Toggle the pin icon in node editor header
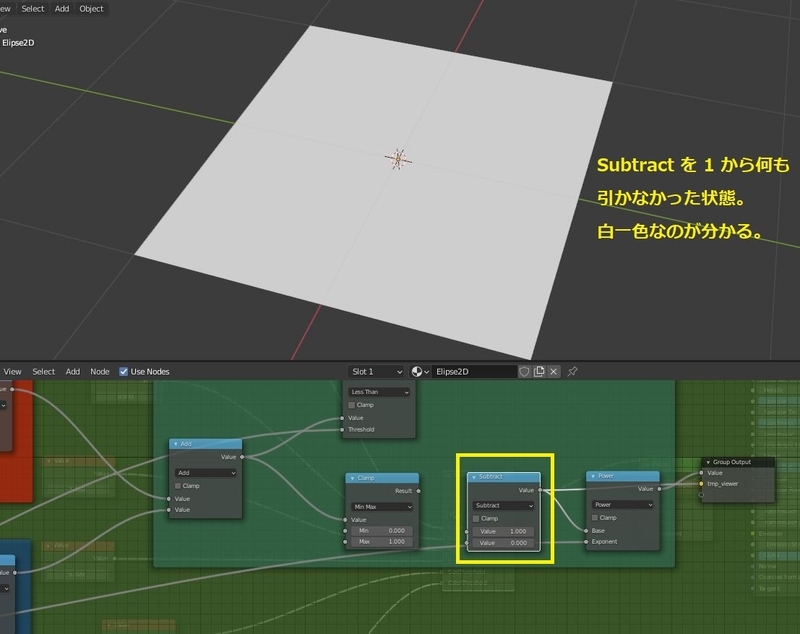The image size is (800, 634). (x=572, y=372)
